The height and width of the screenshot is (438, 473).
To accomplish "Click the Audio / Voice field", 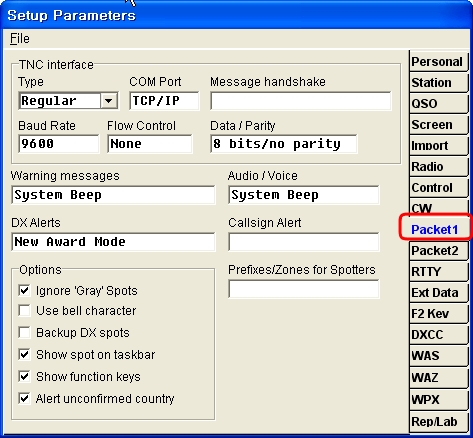I will 304,195.
